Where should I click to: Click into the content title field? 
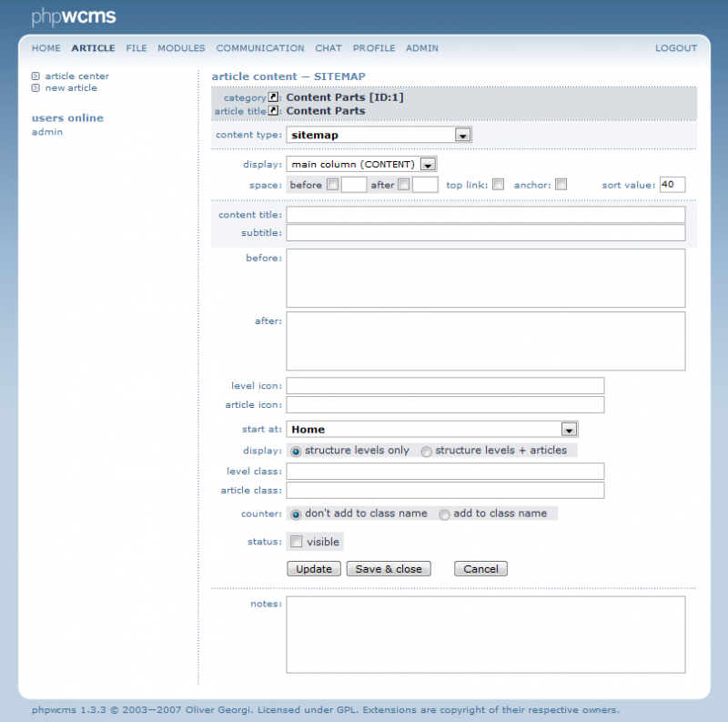(x=485, y=215)
